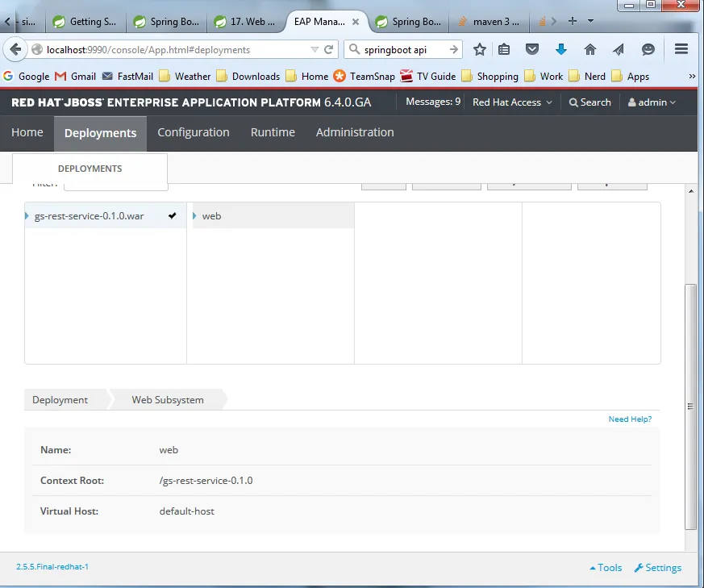Switch to the Getting Started browser tab
Screen dimensions: 704x588
86,22
